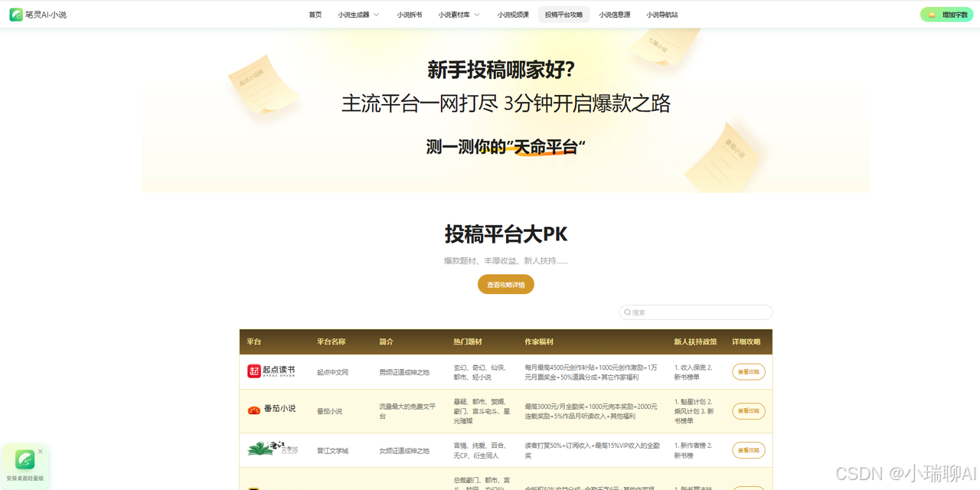Click 玄幻、奇幻、仙侠 hot topics cell

(480, 372)
